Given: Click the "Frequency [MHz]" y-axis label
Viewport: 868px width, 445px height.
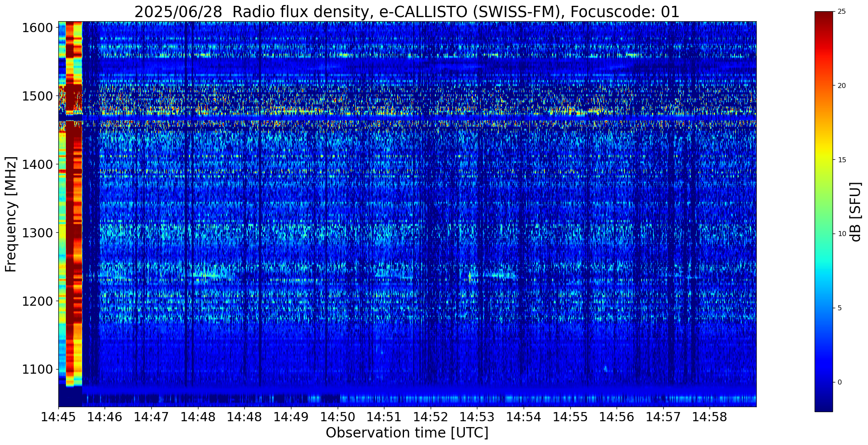Looking at the screenshot, I should (11, 214).
